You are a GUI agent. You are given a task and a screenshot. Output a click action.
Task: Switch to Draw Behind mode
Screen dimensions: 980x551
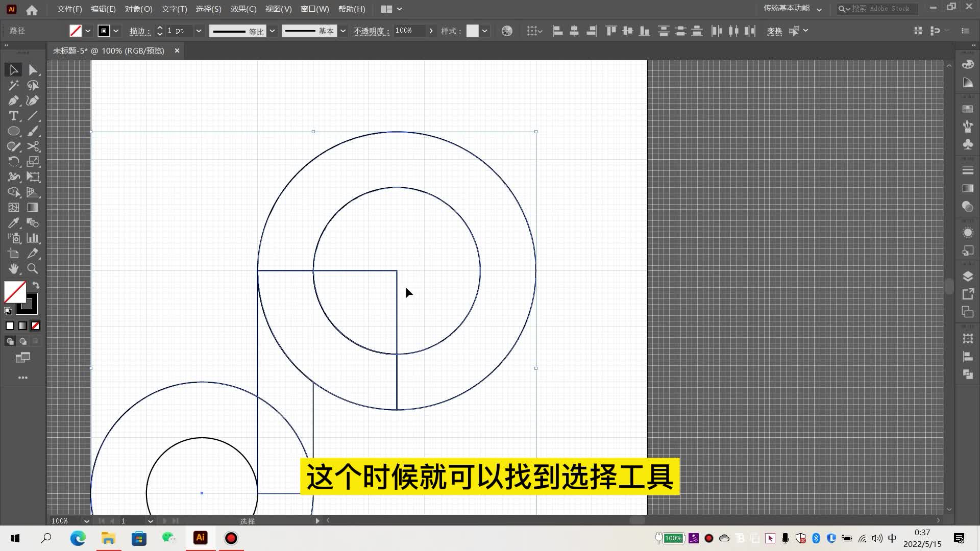point(23,341)
